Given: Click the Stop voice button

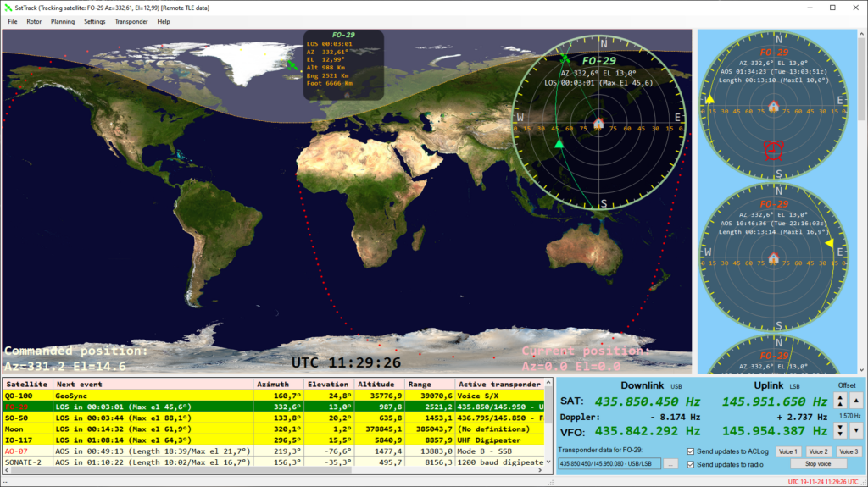Looking at the screenshot, I should click(818, 464).
